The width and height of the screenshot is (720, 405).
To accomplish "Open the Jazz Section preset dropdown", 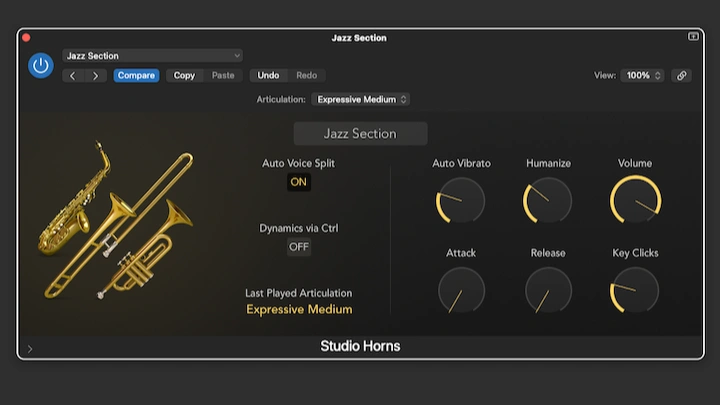I will pos(152,56).
